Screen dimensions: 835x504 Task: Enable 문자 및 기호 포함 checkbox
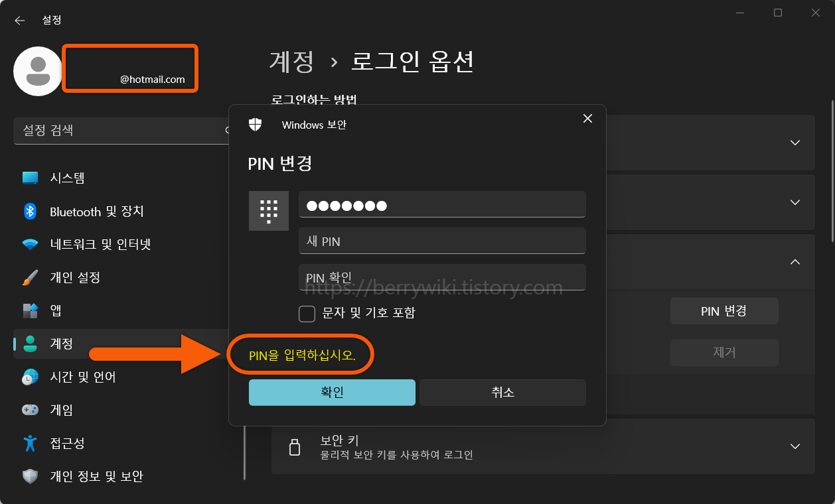pyautogui.click(x=307, y=314)
